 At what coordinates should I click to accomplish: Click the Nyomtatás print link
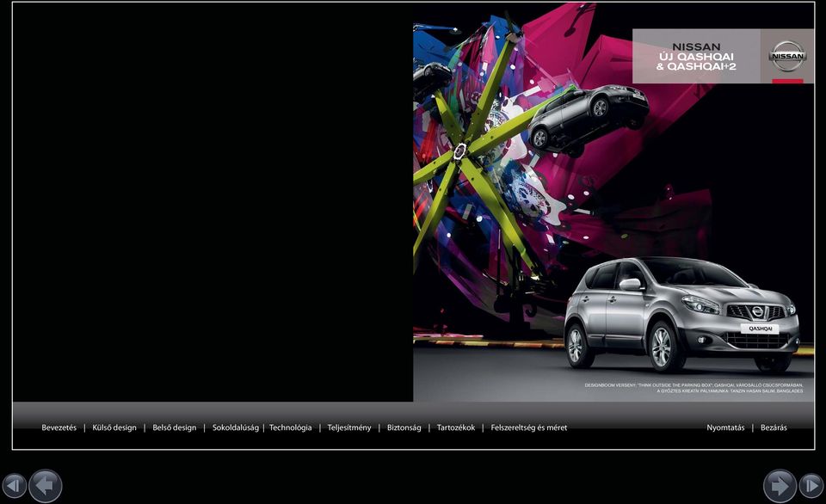tap(725, 427)
